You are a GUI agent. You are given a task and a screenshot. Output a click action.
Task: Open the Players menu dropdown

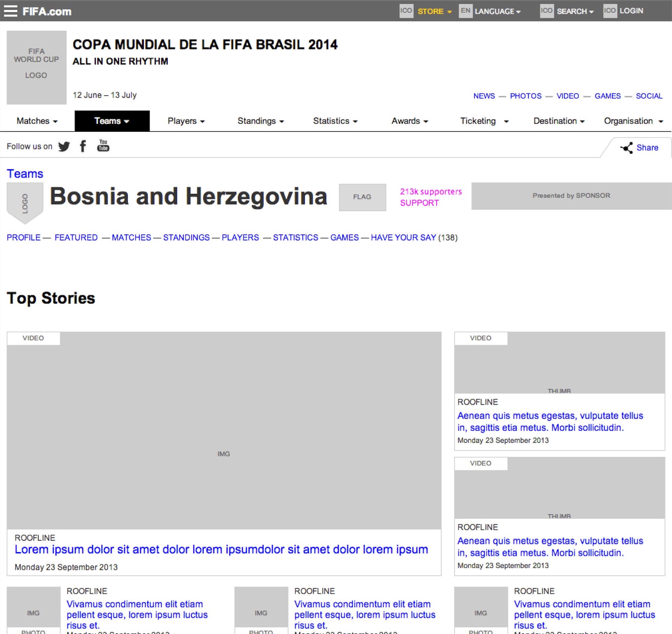pos(186,121)
